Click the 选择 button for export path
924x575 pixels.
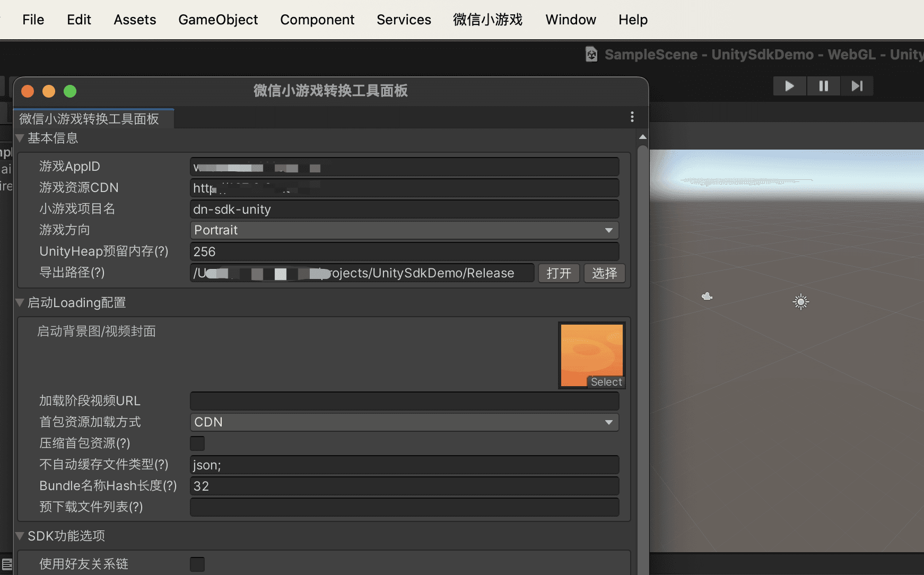pyautogui.click(x=605, y=273)
